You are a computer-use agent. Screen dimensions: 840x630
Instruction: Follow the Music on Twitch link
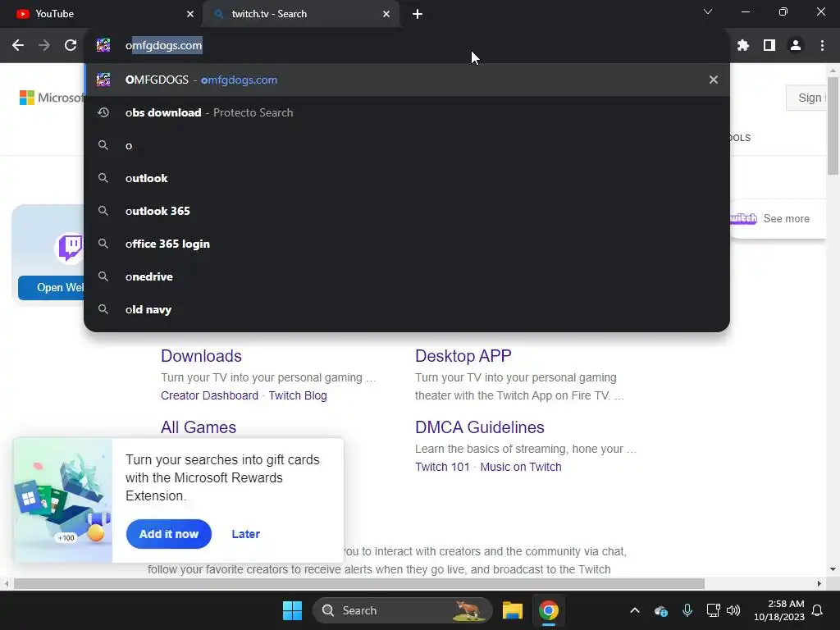pos(521,467)
